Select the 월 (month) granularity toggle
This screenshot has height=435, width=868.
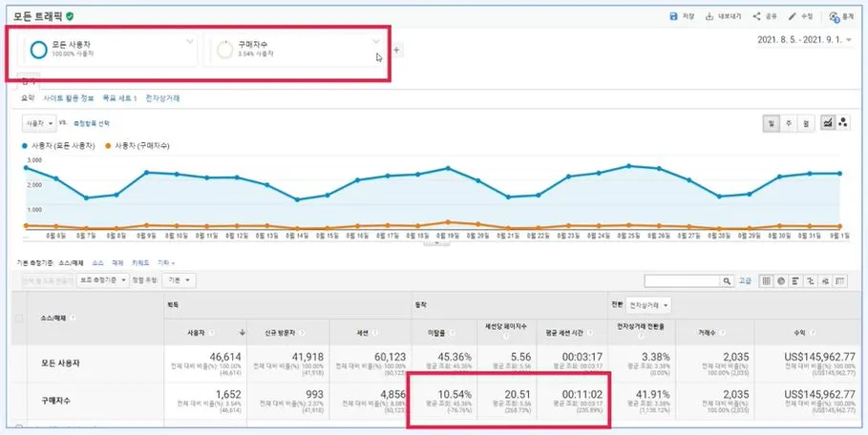[x=805, y=123]
